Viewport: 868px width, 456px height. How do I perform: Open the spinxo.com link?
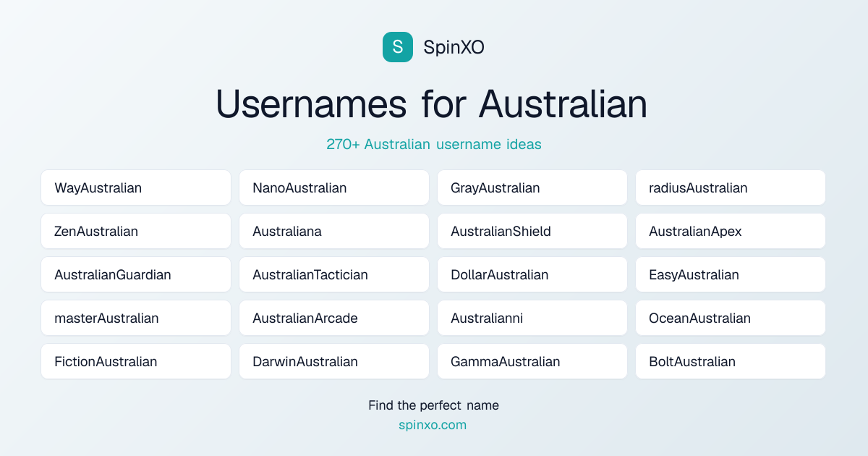[x=433, y=425]
